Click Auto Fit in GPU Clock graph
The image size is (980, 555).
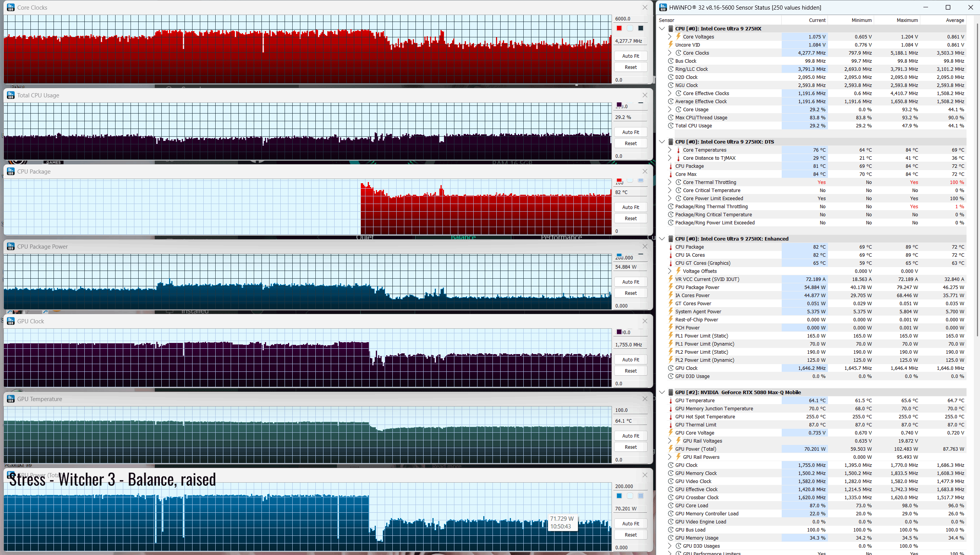(630, 359)
